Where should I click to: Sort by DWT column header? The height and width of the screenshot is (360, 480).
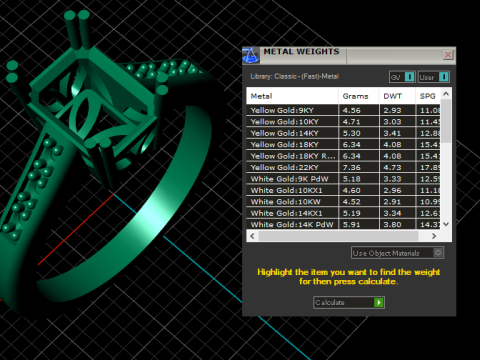tap(397, 96)
